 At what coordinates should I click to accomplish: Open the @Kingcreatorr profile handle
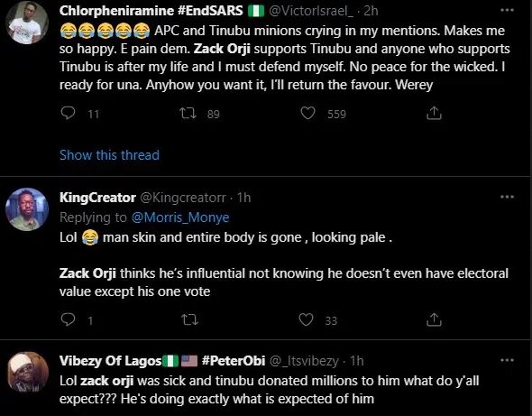coord(183,198)
